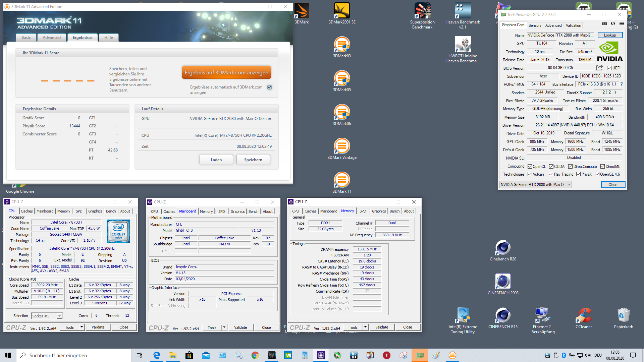Toggle Vulkan checkbox in GPU-Z
This screenshot has height=362, width=644.
coord(530,174)
